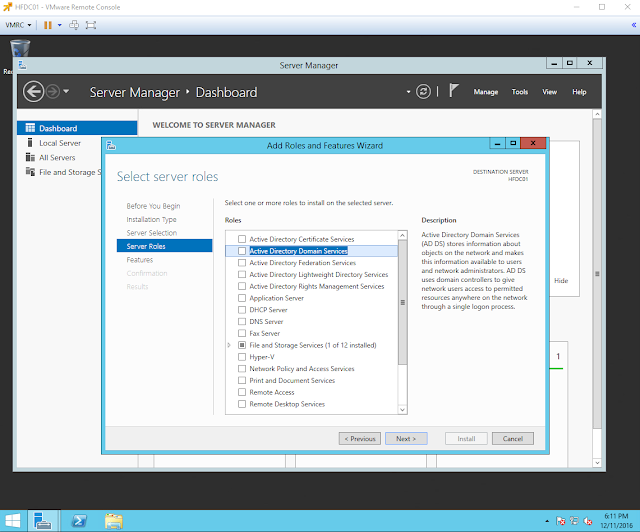The height and width of the screenshot is (532, 640).
Task: Open the Help menu
Action: click(x=579, y=92)
